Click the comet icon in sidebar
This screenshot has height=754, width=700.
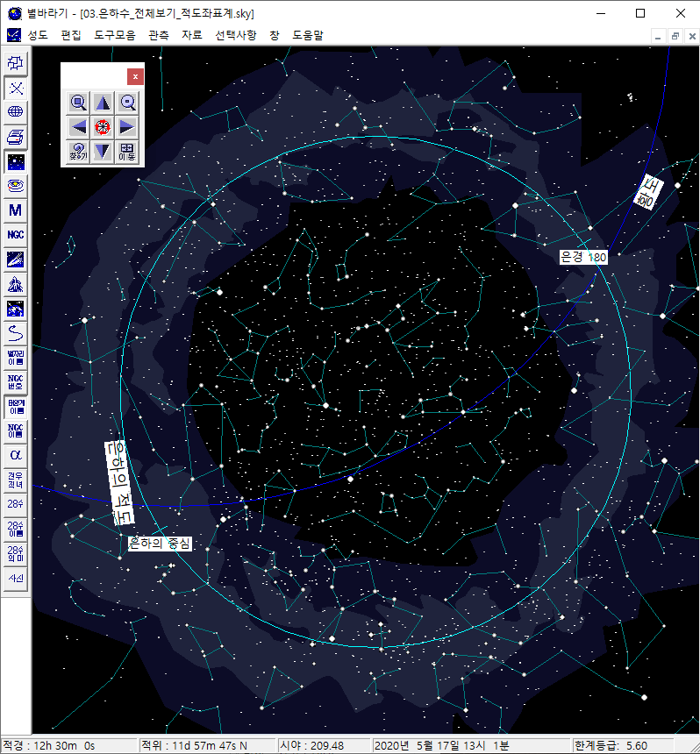[16, 260]
